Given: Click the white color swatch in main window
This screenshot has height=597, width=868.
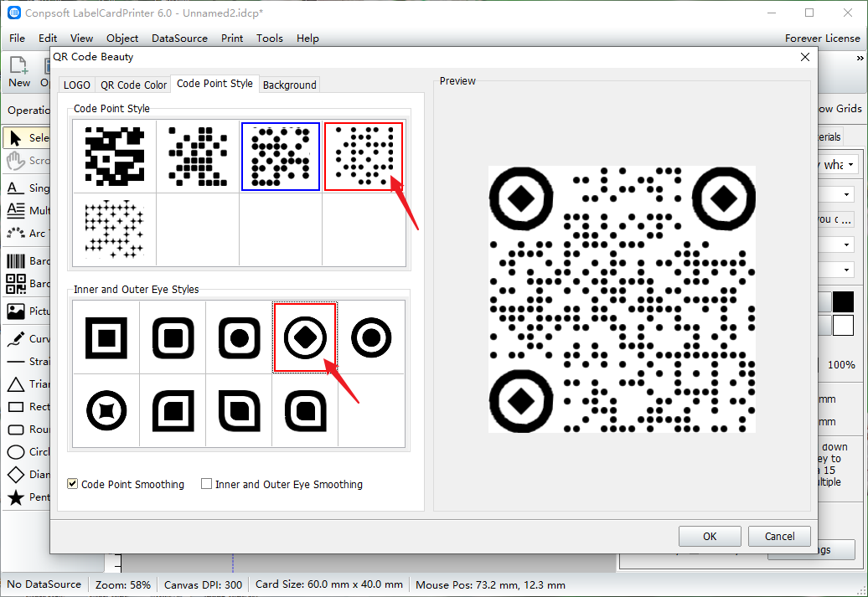Looking at the screenshot, I should tap(843, 326).
